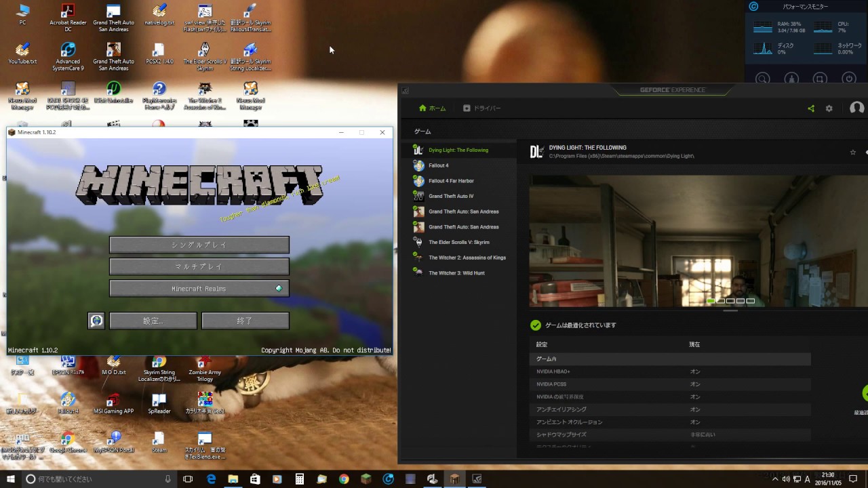Click the アンビエント オクルージョン setting row
Screen dimensions: 868x488
(x=670, y=422)
